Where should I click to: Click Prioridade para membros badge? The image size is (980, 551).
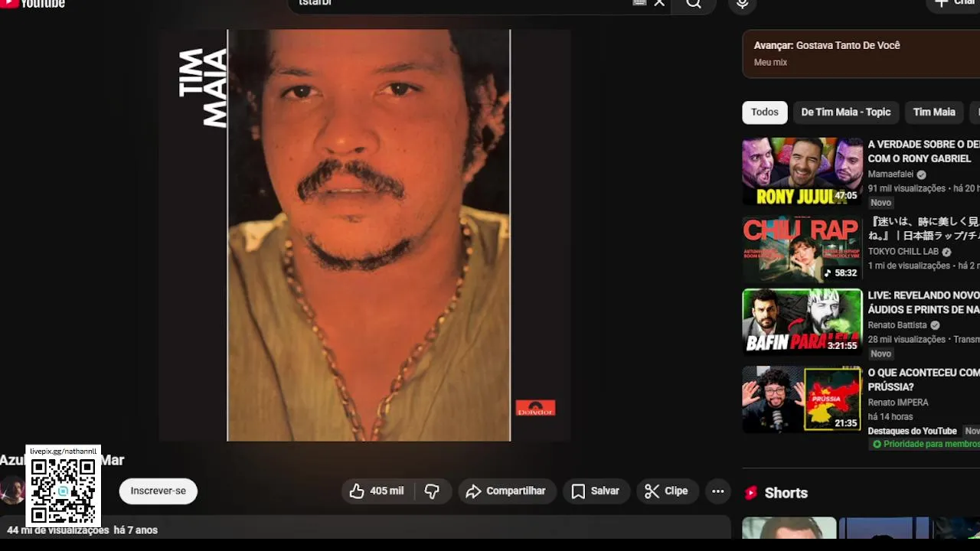click(926, 444)
